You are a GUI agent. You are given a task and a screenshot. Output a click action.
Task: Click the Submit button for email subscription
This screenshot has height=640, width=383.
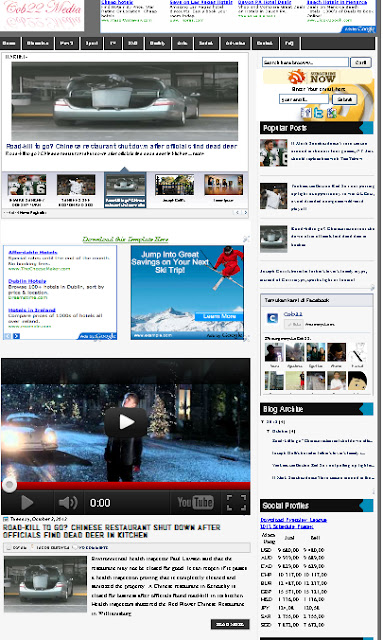344,99
